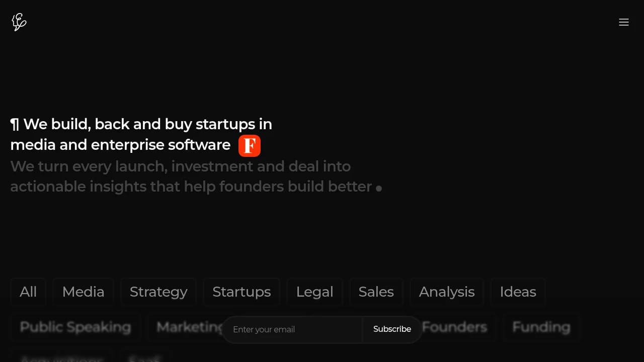Click the Funding tag

541,327
